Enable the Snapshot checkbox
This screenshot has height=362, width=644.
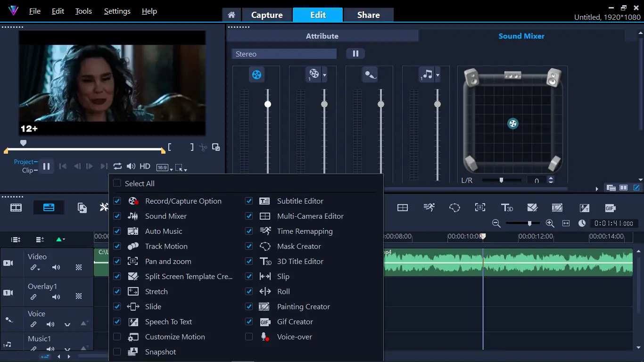[x=117, y=352]
